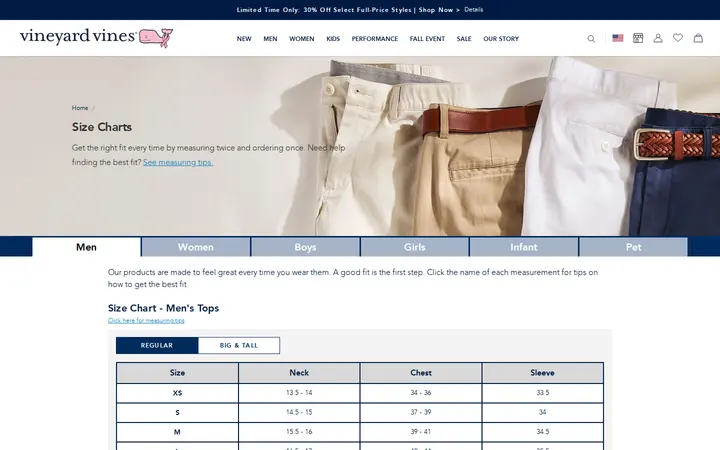Click the neck value 13.5 - 14
This screenshot has width=720, height=450.
pos(299,393)
